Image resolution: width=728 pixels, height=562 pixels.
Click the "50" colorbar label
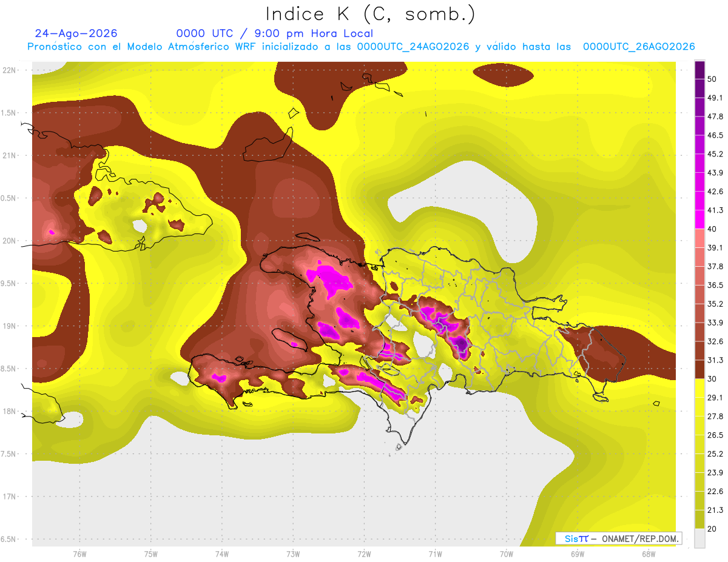point(712,80)
